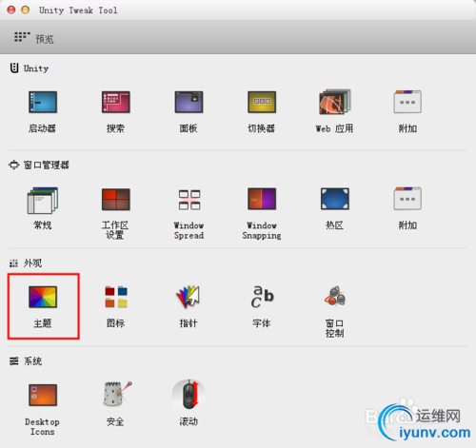
Task: Open the 切换器 switcher settings
Action: click(x=262, y=111)
